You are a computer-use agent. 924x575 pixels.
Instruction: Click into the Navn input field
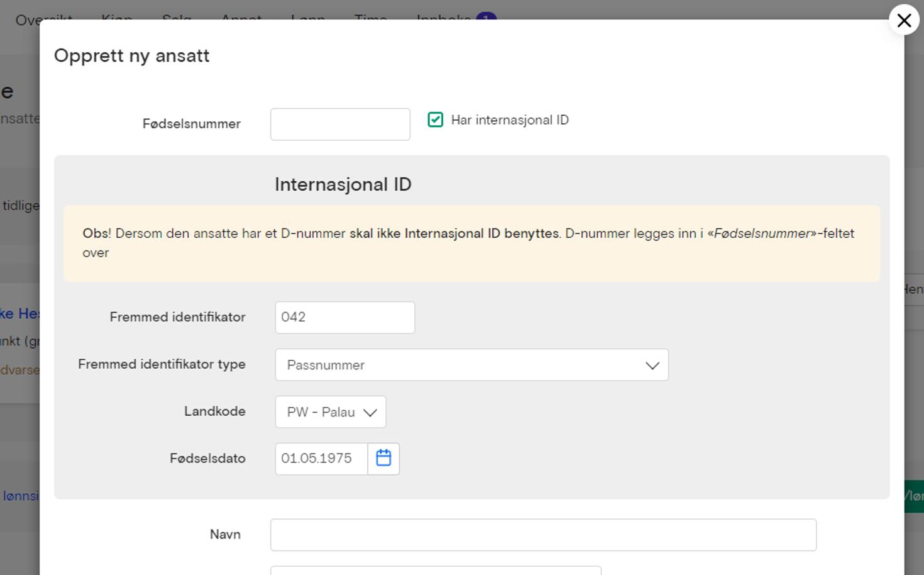(543, 535)
